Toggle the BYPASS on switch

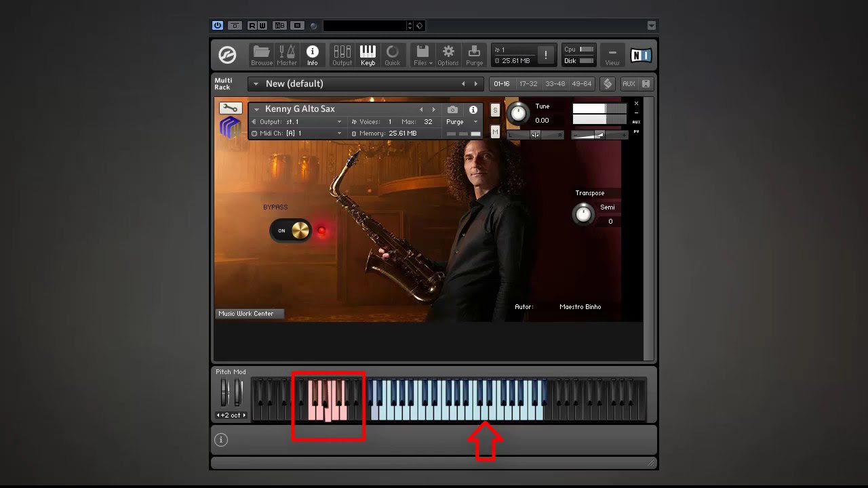(x=292, y=230)
